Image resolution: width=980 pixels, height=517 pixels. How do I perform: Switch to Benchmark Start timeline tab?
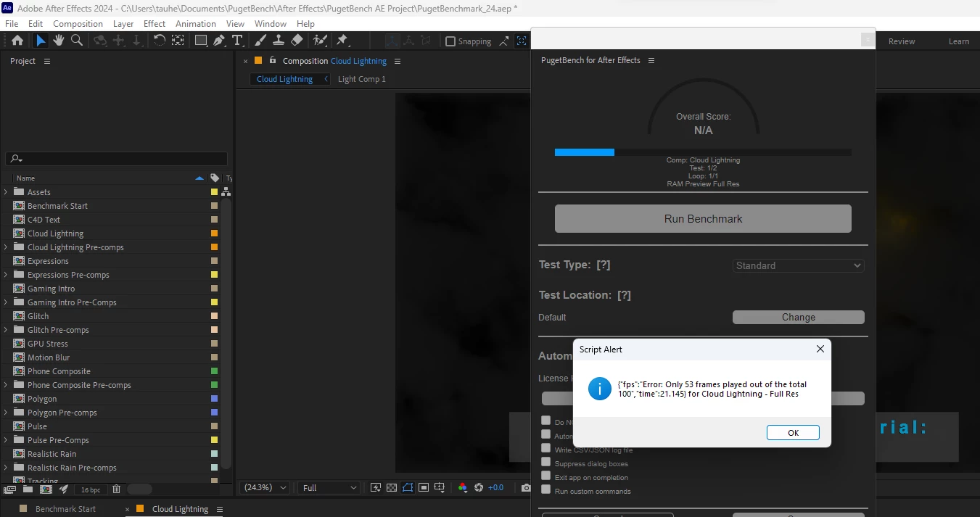(65, 509)
